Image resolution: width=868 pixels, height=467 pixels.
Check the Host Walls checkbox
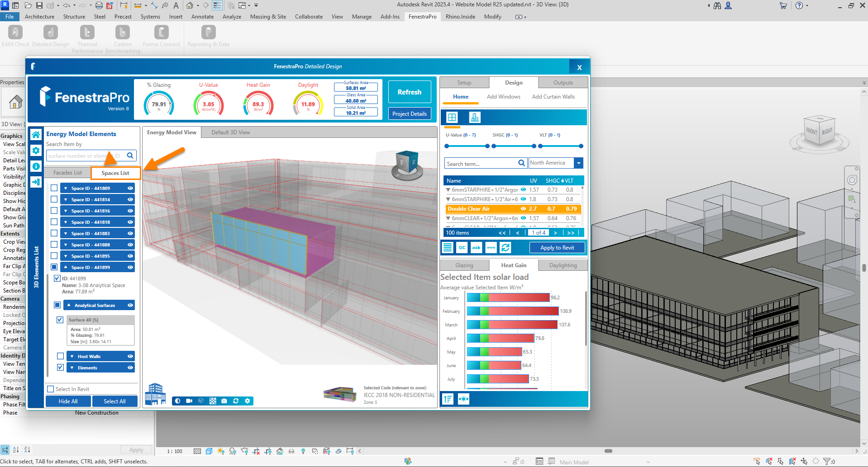(x=60, y=356)
